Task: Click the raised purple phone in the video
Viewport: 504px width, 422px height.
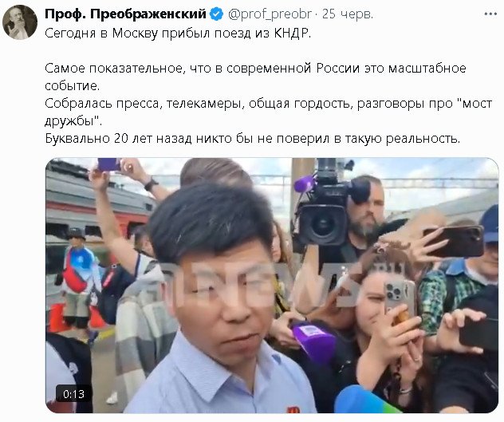Action: tap(108, 164)
